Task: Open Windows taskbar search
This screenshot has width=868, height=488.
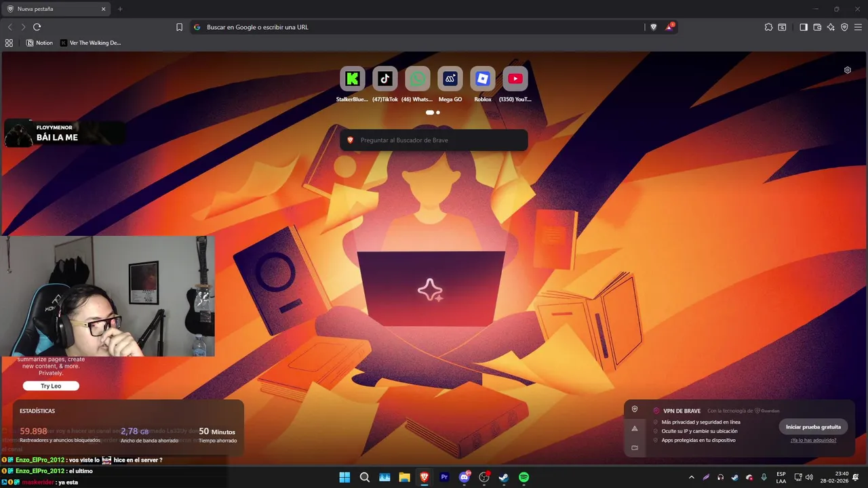Action: (x=365, y=477)
